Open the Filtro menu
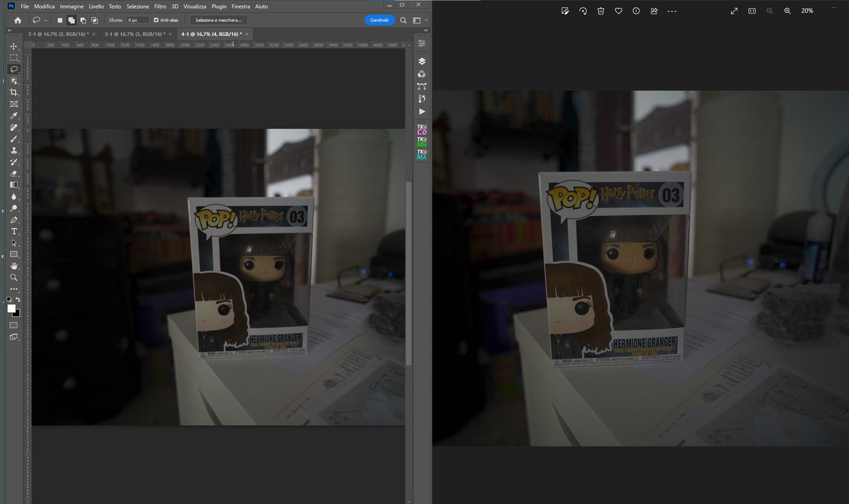This screenshot has height=504, width=849. click(x=160, y=6)
